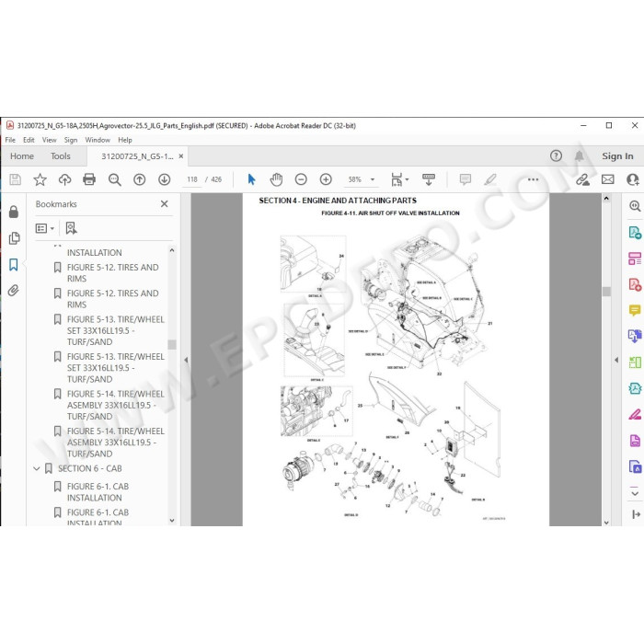Open the View menu
644x644 pixels.
coord(50,140)
